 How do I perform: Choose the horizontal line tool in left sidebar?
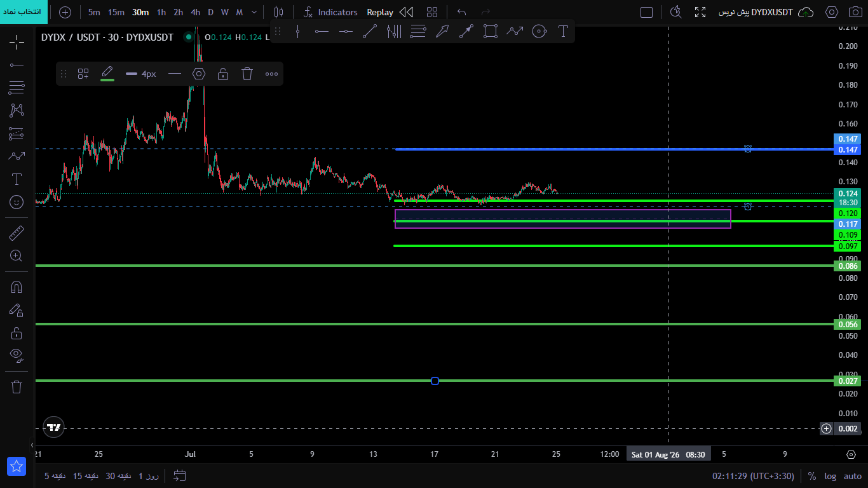click(17, 65)
